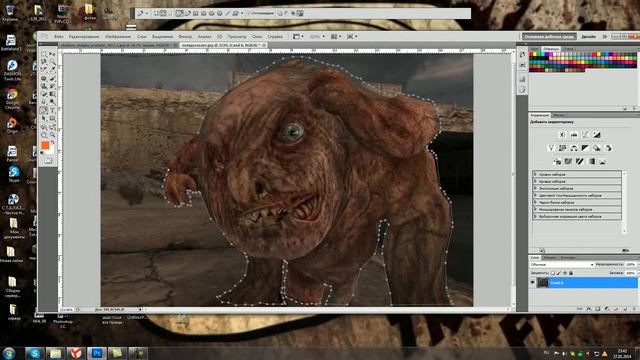Select the Brush tool
This screenshot has width=640, height=360.
pos(53,78)
